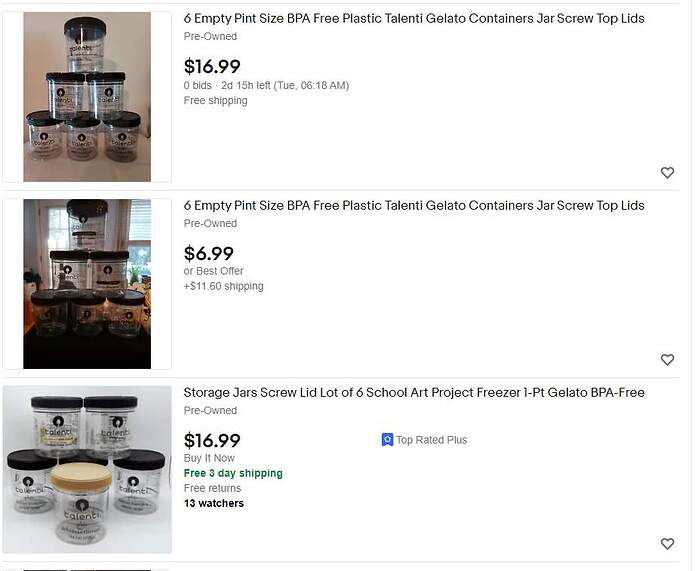This screenshot has width=700, height=571.
Task: Open the Storage Jars listing thumbnail image
Action: click(x=87, y=469)
